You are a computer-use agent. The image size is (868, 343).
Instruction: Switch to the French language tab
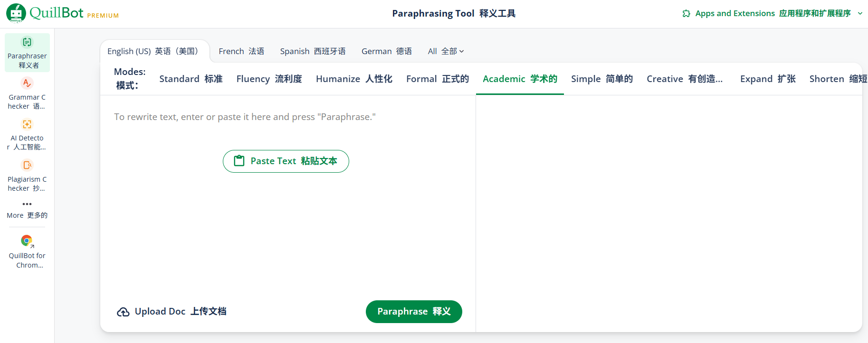tap(241, 51)
